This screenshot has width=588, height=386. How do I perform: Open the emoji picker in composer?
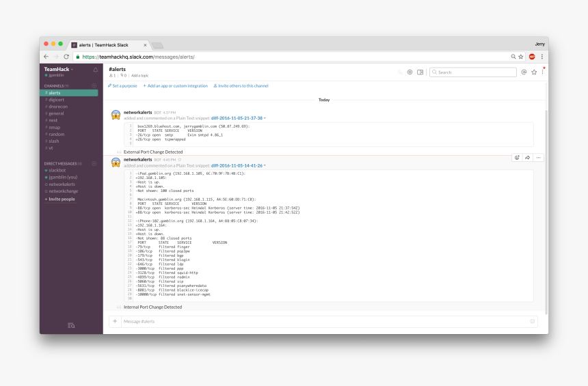pyautogui.click(x=532, y=321)
